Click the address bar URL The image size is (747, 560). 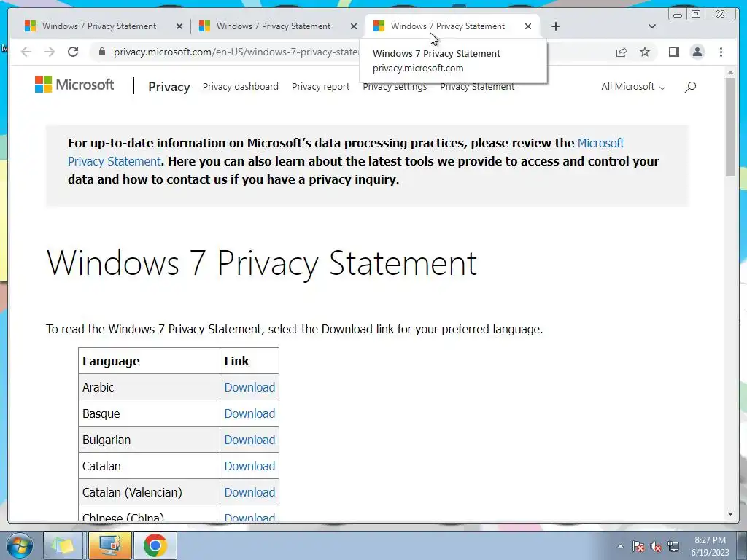coord(236,52)
